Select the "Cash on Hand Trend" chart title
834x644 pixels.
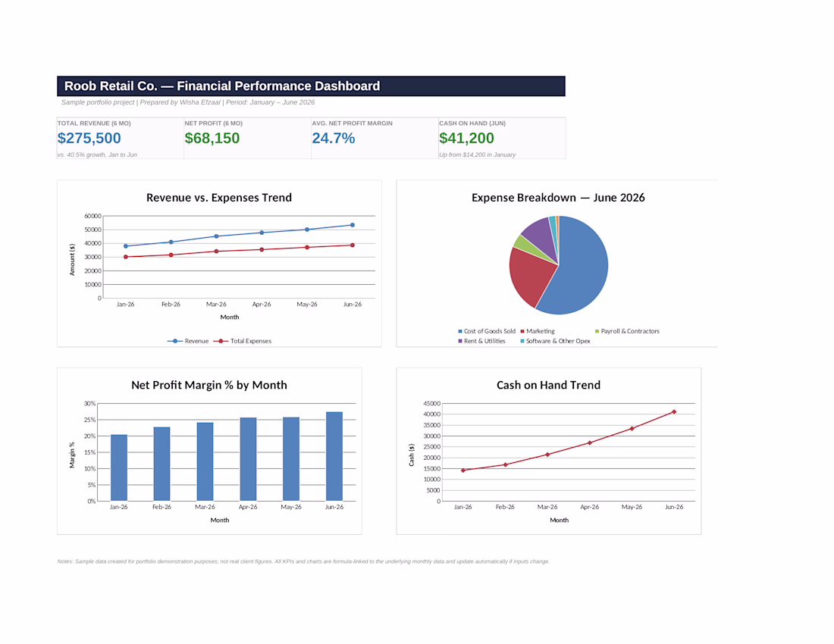(x=548, y=385)
